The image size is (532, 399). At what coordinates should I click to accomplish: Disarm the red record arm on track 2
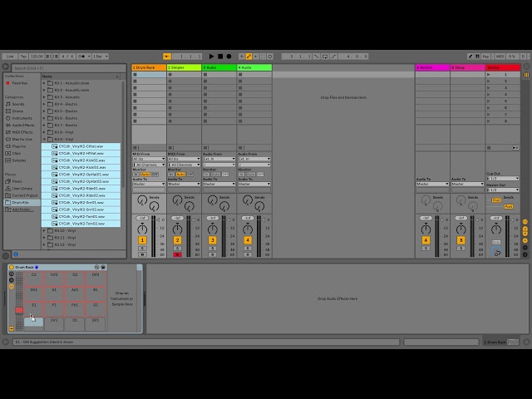177,255
